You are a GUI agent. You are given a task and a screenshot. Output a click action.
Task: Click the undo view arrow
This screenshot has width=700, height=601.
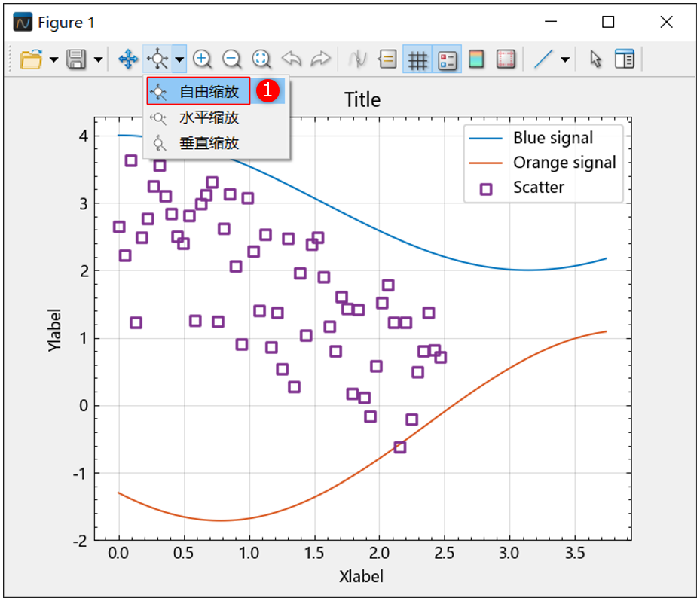coord(292,59)
